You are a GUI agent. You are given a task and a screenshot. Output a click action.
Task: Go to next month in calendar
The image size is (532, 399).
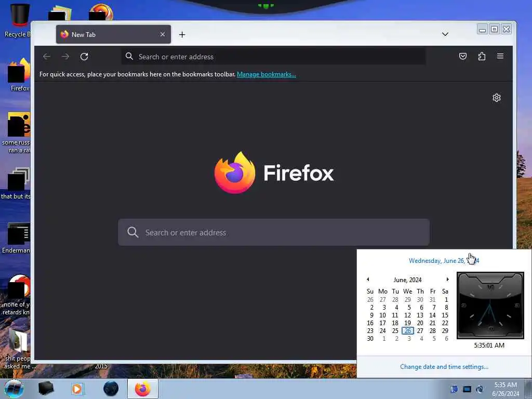[447, 279]
